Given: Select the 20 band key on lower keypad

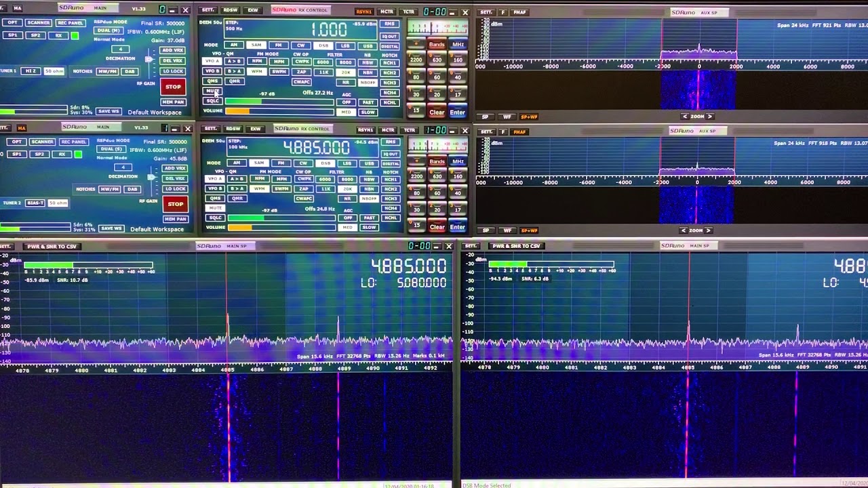Looking at the screenshot, I should pyautogui.click(x=437, y=209).
